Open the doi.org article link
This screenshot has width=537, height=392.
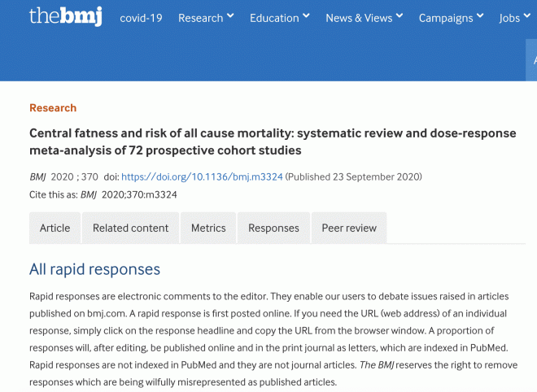tap(202, 176)
